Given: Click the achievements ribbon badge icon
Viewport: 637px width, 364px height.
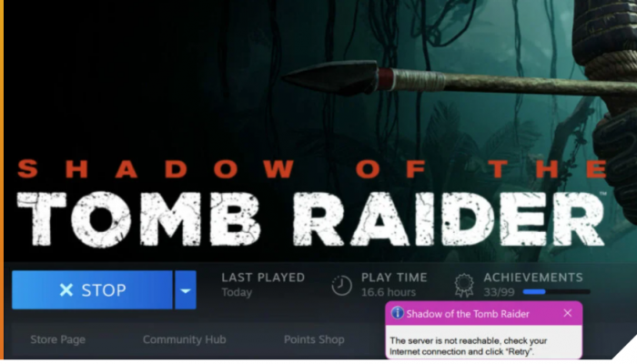Looking at the screenshot, I should (464, 285).
